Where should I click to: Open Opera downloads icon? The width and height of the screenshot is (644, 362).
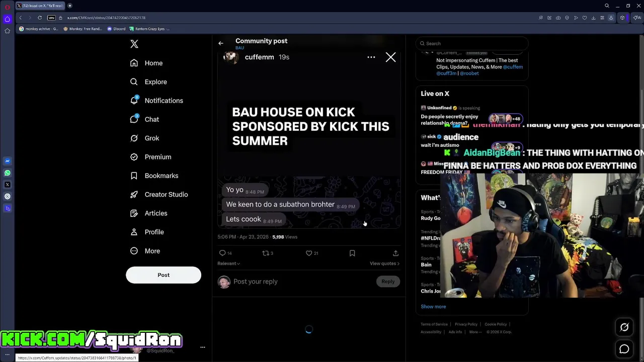[594, 18]
